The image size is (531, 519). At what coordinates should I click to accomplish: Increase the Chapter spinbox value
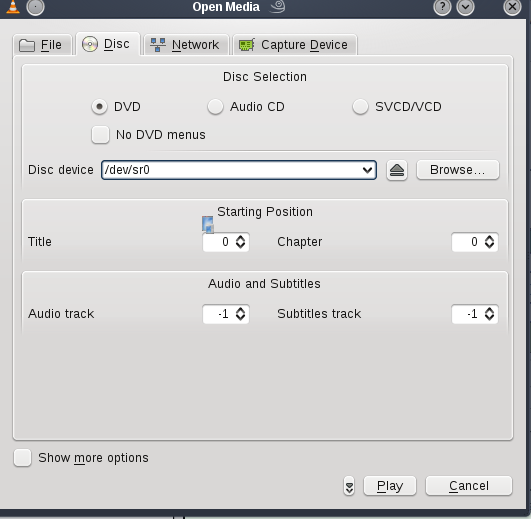pyautogui.click(x=489, y=238)
